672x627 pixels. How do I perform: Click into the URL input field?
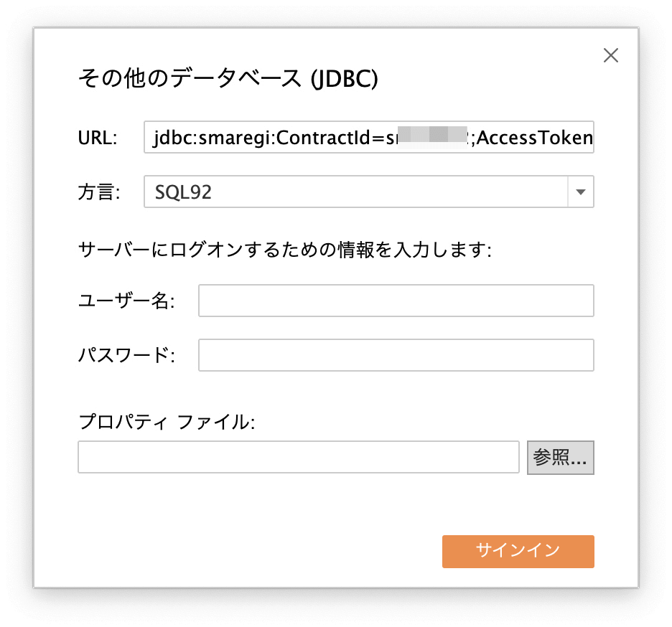tap(368, 138)
